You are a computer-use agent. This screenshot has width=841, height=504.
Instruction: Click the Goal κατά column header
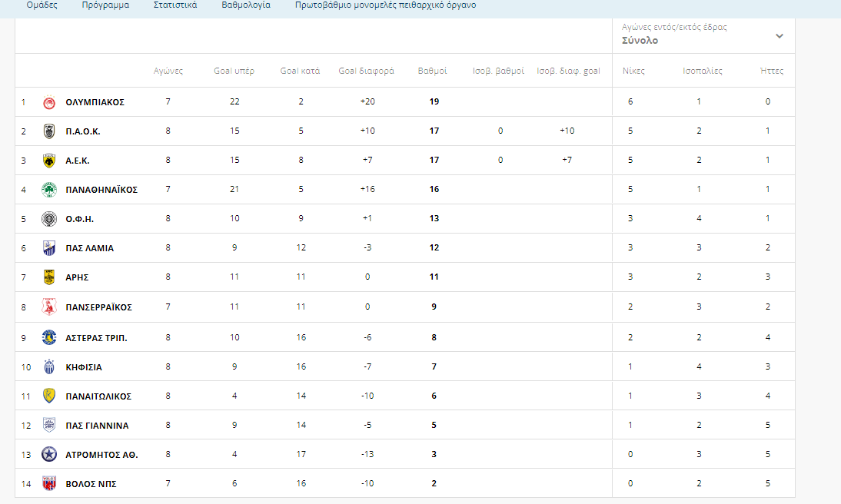(x=300, y=71)
